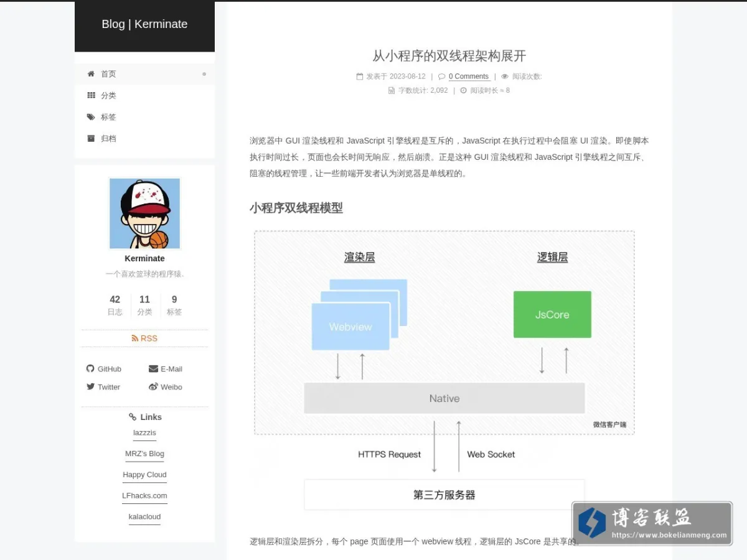Visit the Weibo link
Screen dimensions: 747x560
[166, 387]
